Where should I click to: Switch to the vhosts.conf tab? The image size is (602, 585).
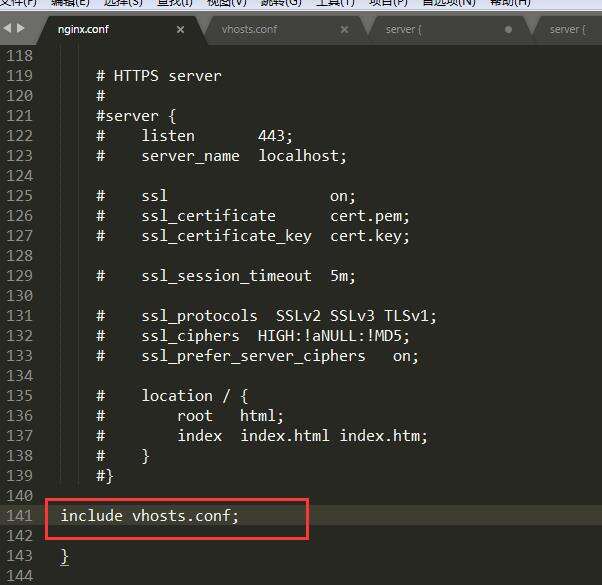click(249, 30)
